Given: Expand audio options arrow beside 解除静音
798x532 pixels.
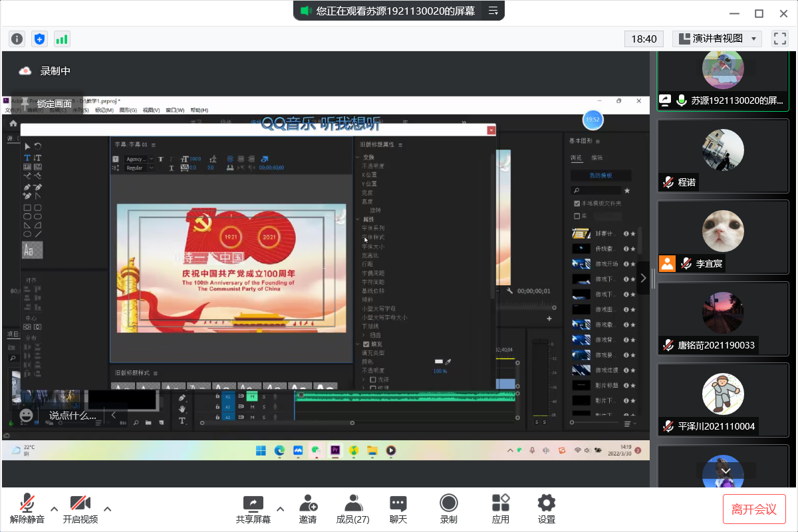Looking at the screenshot, I should (55, 509).
